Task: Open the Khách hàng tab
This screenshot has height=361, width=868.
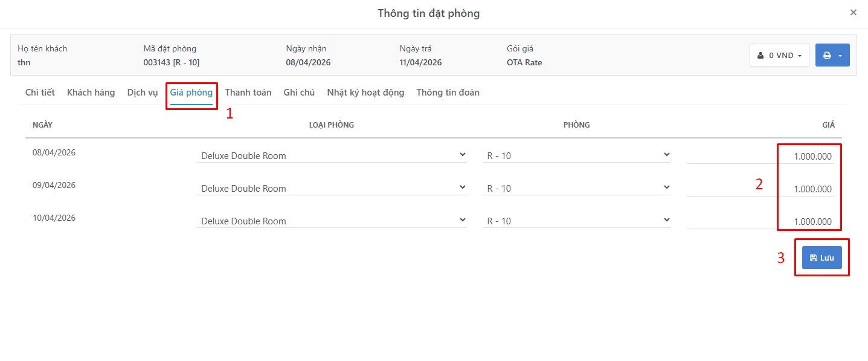Action: click(x=91, y=93)
